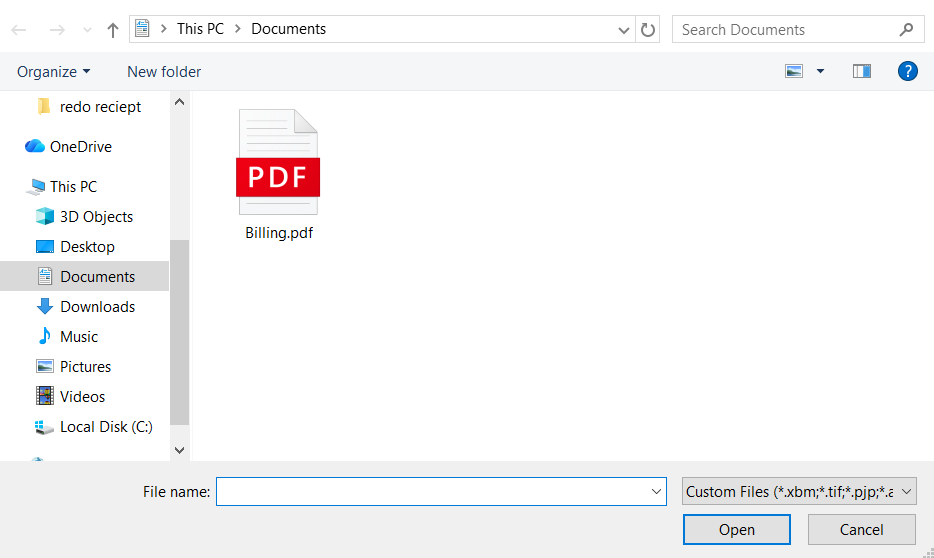Click the OneDrive cloud icon
The width and height of the screenshot is (934, 558).
(35, 146)
